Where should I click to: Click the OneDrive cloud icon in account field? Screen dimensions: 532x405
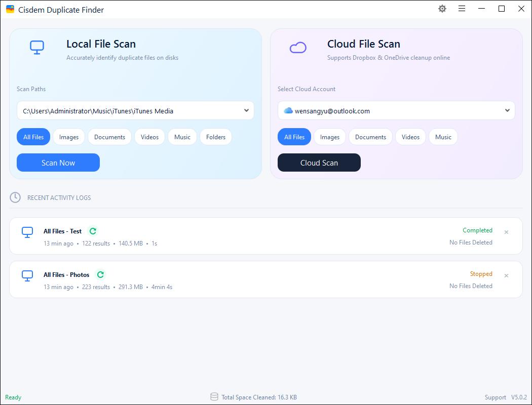tap(288, 110)
